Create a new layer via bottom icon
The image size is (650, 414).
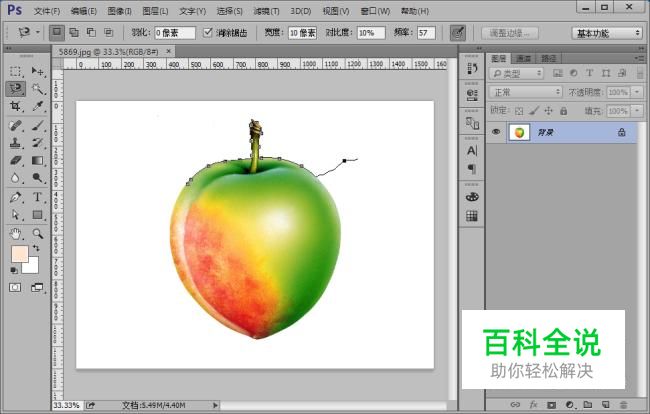(x=606, y=404)
